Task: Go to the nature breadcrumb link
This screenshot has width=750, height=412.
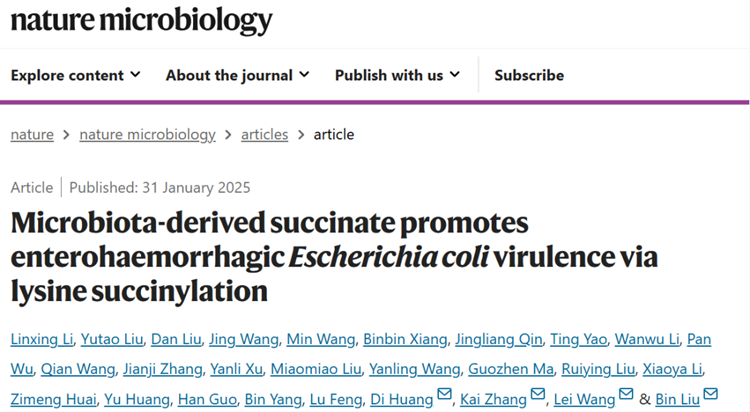Action: coord(32,134)
